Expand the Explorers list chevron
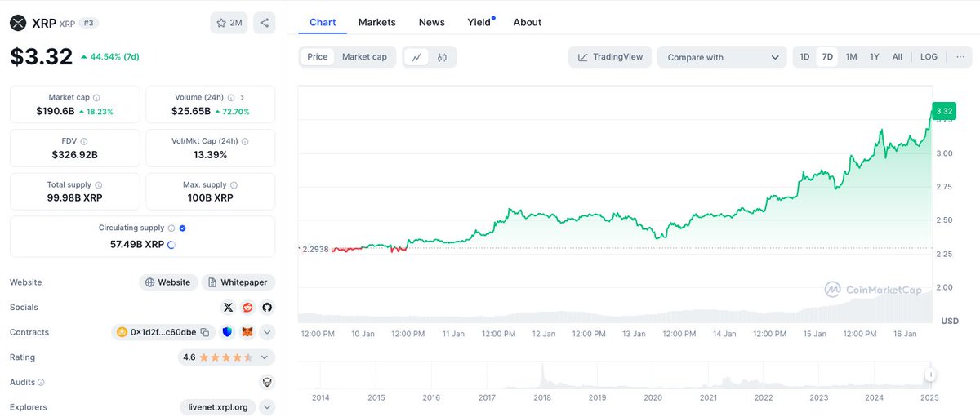The height and width of the screenshot is (417, 980). (x=268, y=407)
